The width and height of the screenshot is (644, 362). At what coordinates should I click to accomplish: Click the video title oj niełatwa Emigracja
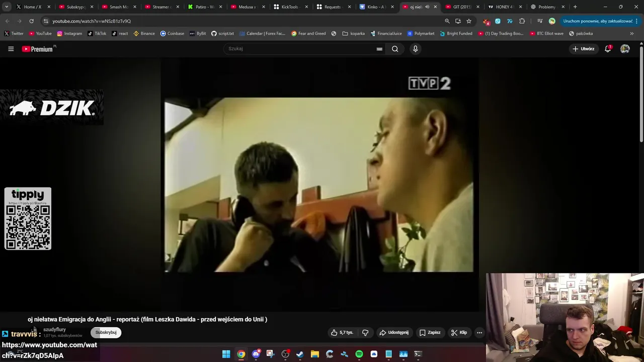147,319
